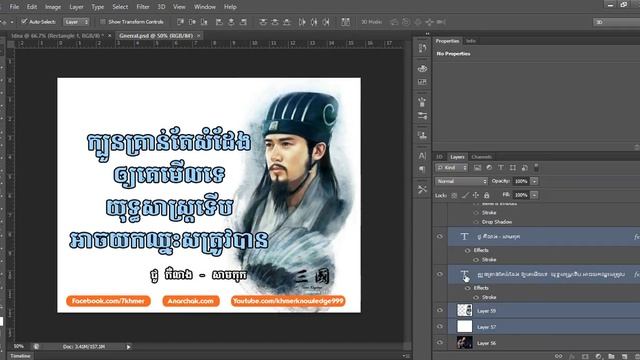Open the Opacity slider arrow
This screenshot has height=360, width=640.
coord(534,181)
